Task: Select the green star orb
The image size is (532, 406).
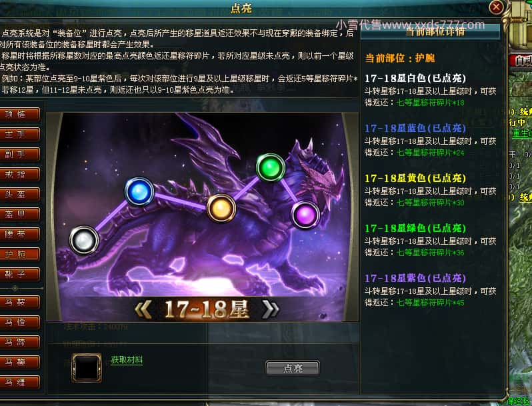Action: pos(271,167)
